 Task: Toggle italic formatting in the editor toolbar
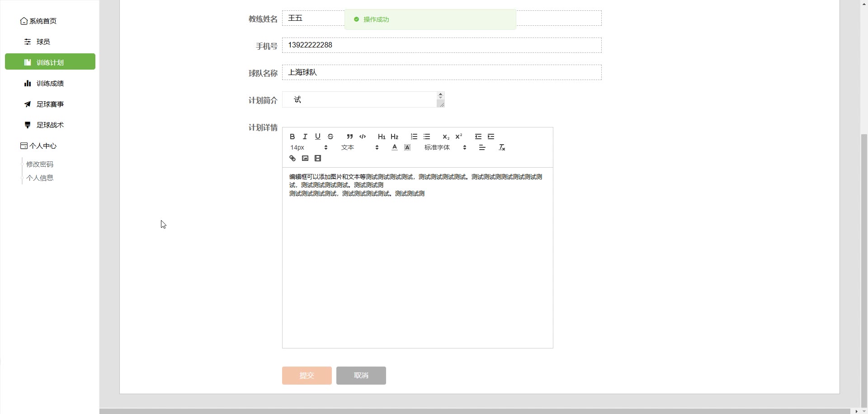point(305,136)
